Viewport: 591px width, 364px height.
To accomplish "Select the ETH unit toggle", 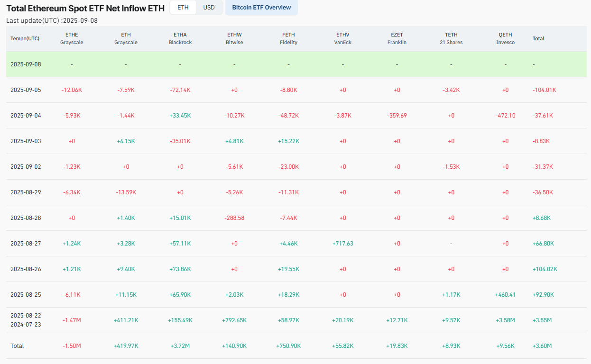I will 183,8.
